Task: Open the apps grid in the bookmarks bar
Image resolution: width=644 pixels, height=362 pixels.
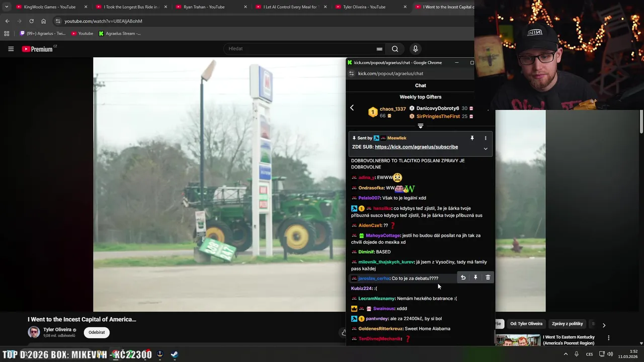Action: tap(7, 34)
